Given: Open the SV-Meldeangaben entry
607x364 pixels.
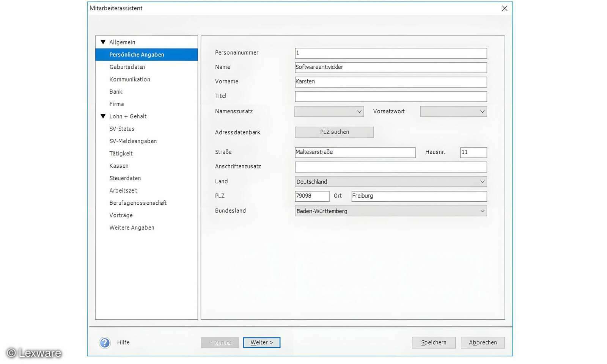Looking at the screenshot, I should point(133,141).
